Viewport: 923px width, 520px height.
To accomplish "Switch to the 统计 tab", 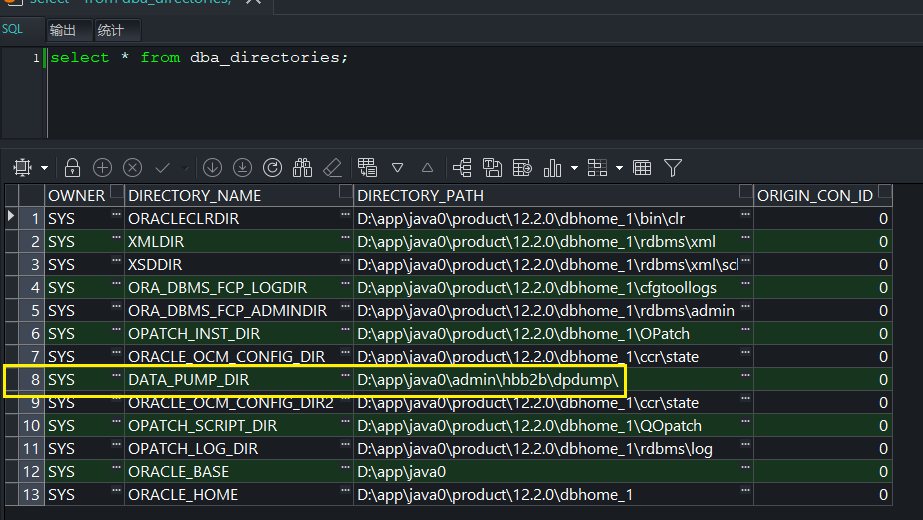I will tap(110, 30).
